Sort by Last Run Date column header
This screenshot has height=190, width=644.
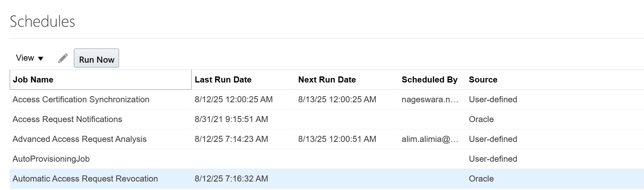[x=223, y=80]
